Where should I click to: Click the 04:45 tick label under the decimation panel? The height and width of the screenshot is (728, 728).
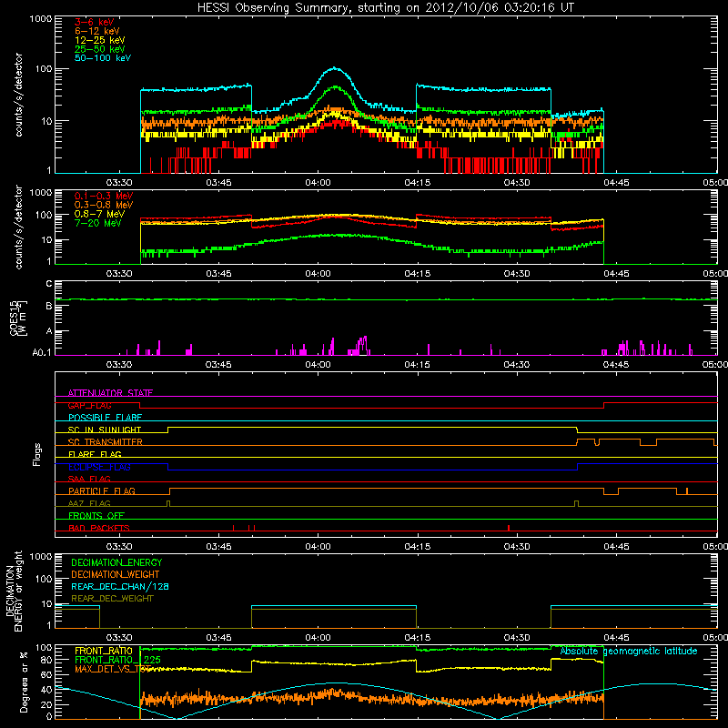[616, 638]
